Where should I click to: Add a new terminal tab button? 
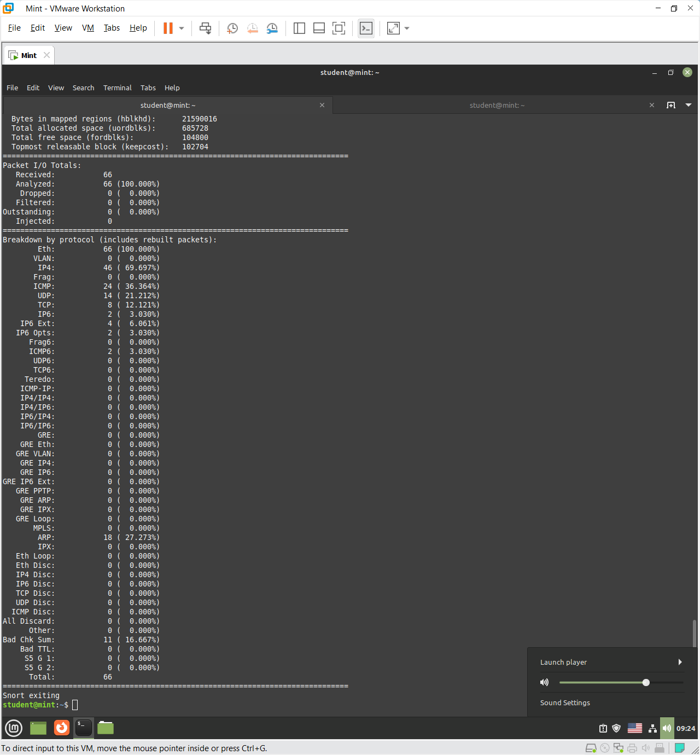tap(671, 105)
